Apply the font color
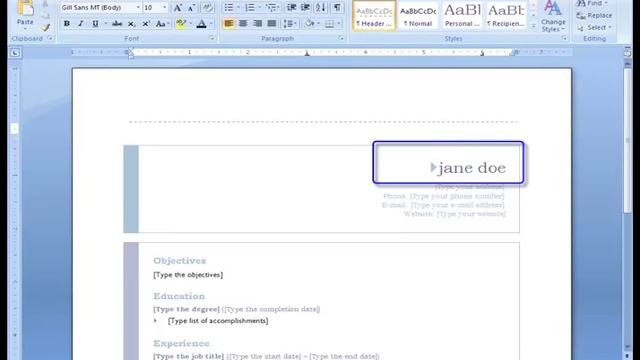The image size is (640, 360). pyautogui.click(x=201, y=24)
